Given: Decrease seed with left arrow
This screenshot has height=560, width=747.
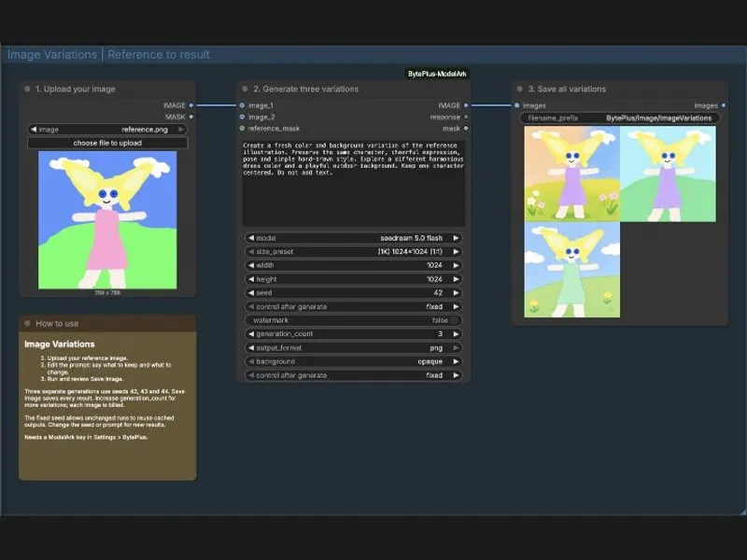Looking at the screenshot, I should (x=251, y=293).
